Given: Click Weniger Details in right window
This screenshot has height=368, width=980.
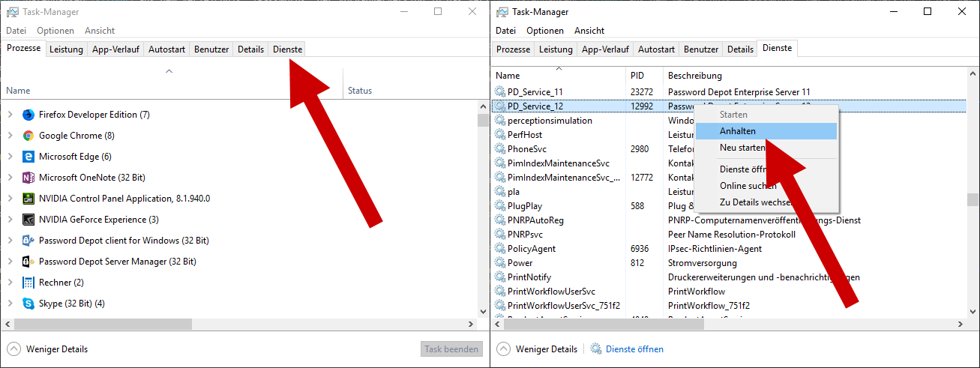Looking at the screenshot, I should 547,349.
